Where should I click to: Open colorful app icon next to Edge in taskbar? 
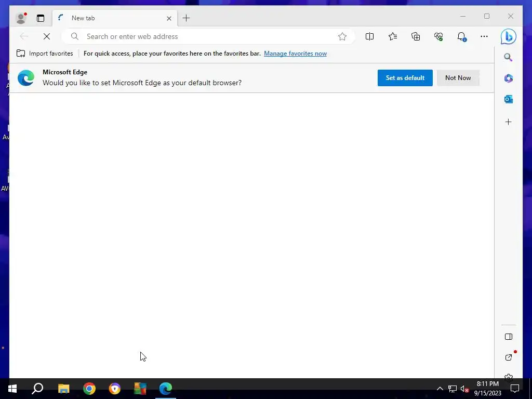click(x=140, y=389)
